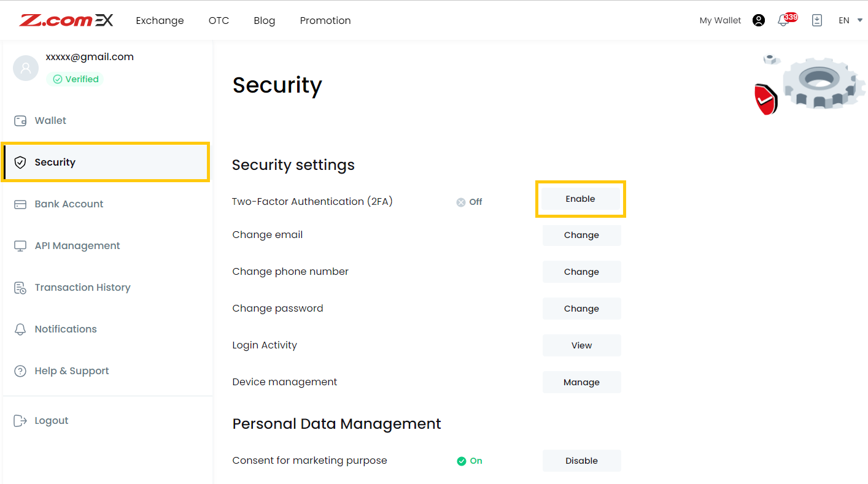Image resolution: width=868 pixels, height=484 pixels.
Task: Click the user profile icon in header
Action: pyautogui.click(x=759, y=20)
